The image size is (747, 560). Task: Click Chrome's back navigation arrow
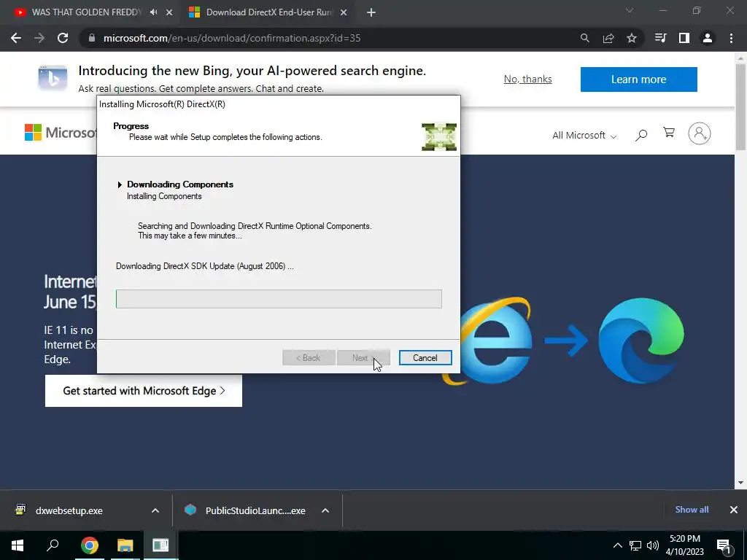coord(16,38)
